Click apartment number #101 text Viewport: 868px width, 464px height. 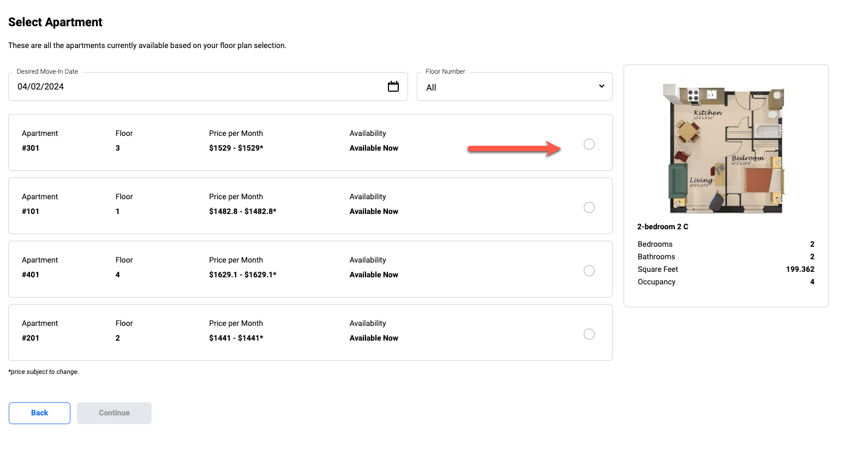[x=31, y=211]
